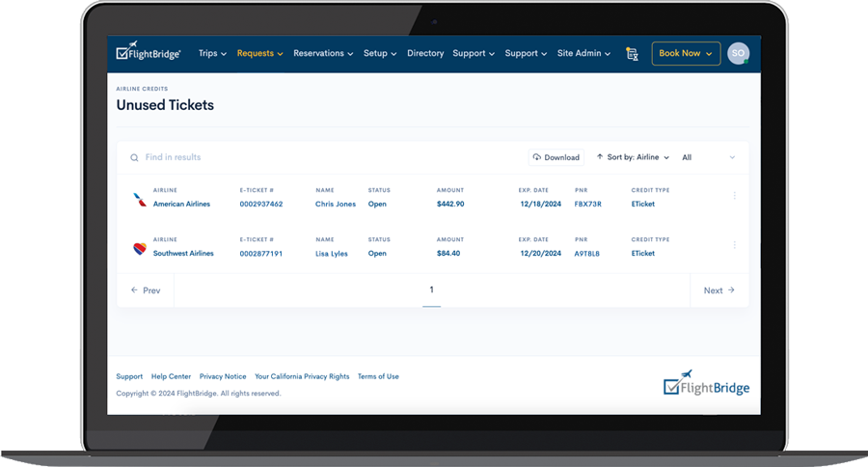This screenshot has width=868, height=467.
Task: Click the Find in results search field
Action: pyautogui.click(x=289, y=157)
